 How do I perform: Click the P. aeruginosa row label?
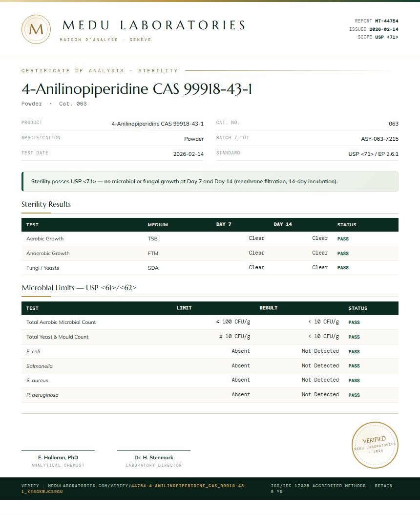click(42, 395)
